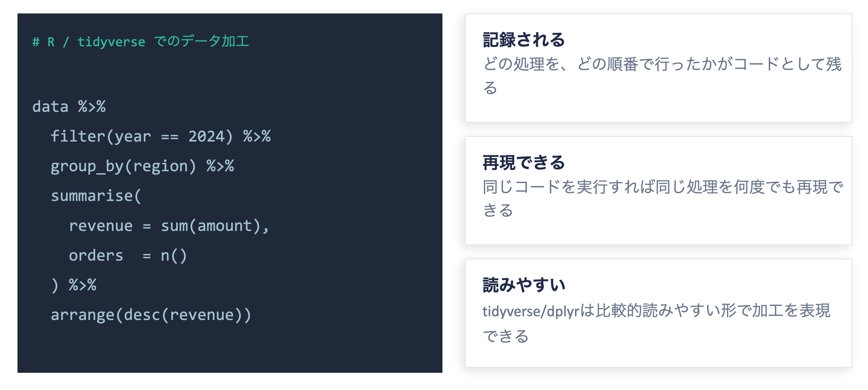Click the summarise( code line

click(x=96, y=196)
